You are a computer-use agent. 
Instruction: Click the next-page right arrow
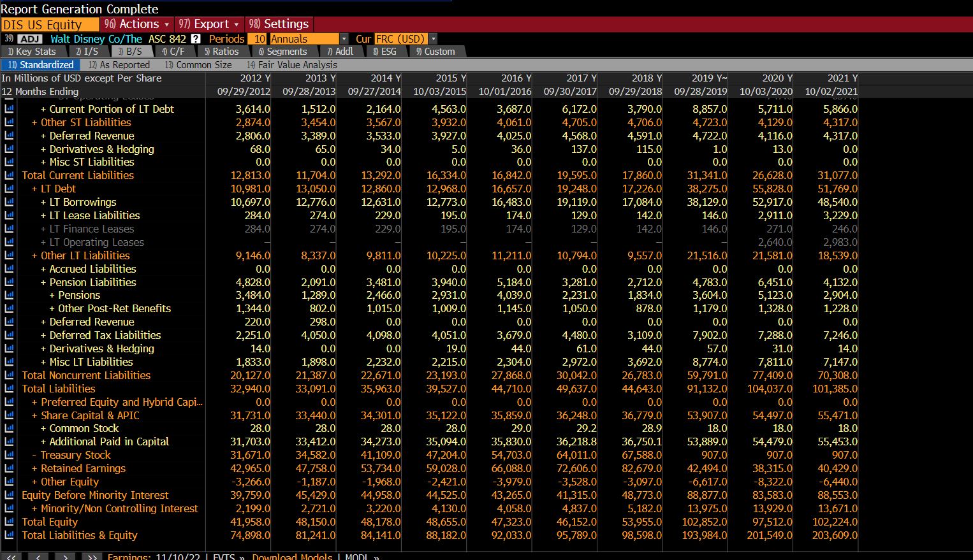click(x=64, y=556)
